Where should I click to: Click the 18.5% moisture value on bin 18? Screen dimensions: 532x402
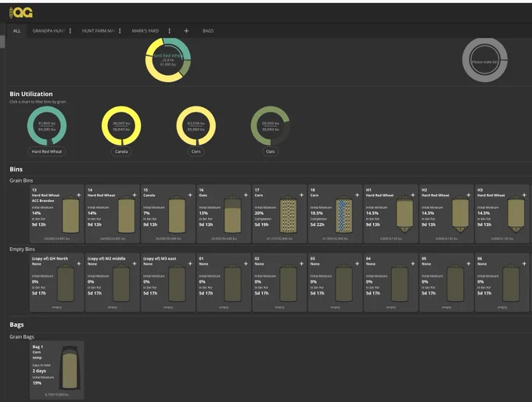[x=317, y=214]
